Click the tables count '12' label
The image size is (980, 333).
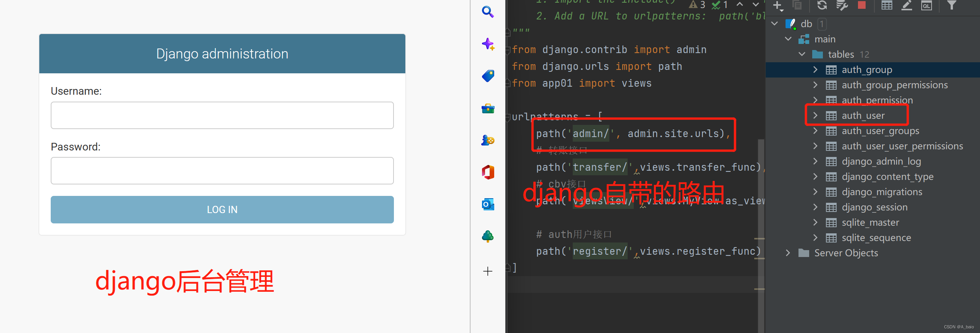click(x=864, y=55)
